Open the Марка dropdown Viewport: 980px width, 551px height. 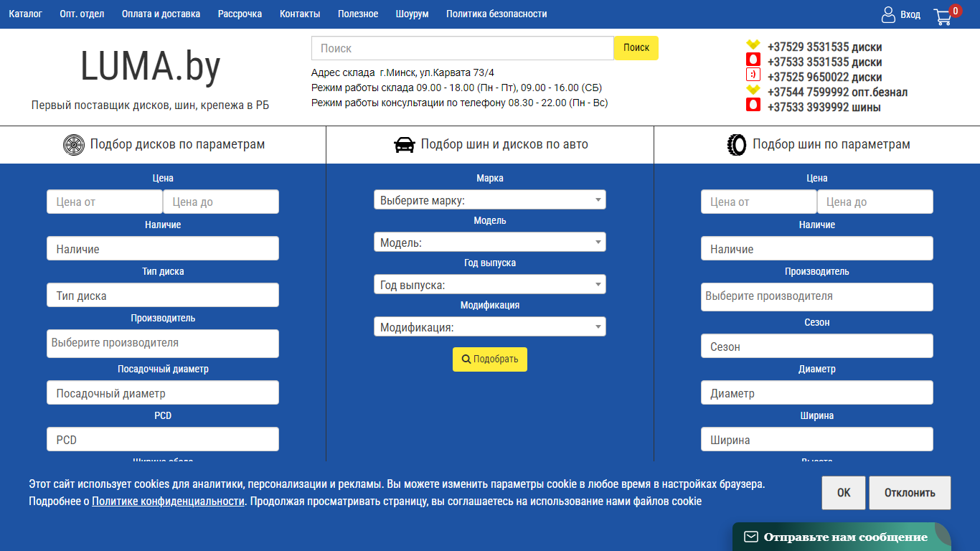tap(490, 199)
